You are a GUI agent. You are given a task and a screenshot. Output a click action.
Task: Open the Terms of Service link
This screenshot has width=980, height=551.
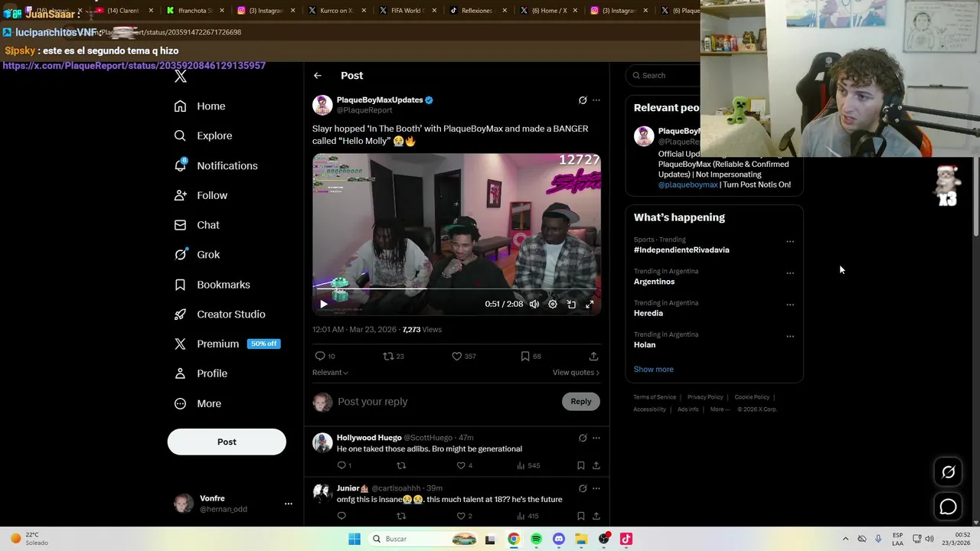655,397
